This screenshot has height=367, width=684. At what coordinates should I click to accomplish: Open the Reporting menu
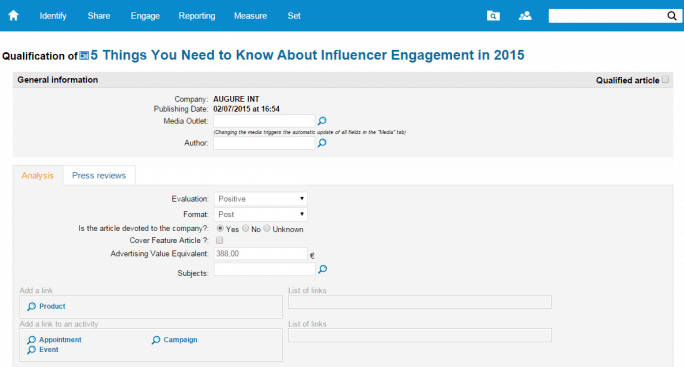point(197,16)
